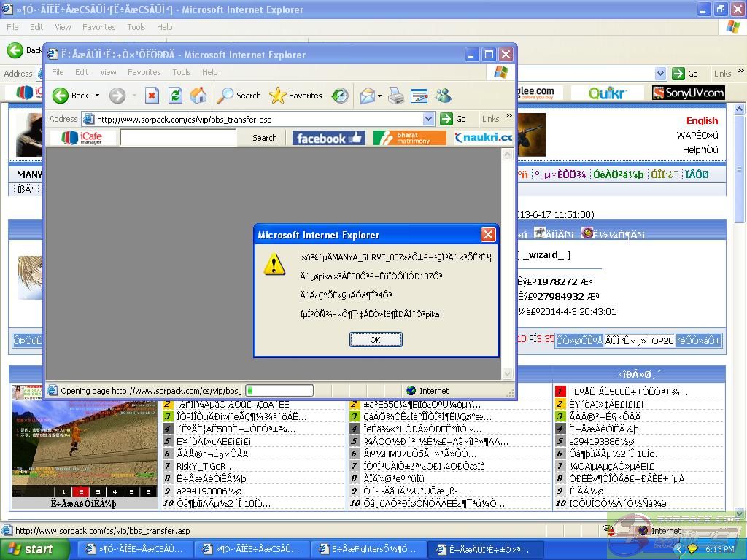Click the magnifier Search toolbar button
Viewport: 747px width, 560px height.
coord(239,96)
